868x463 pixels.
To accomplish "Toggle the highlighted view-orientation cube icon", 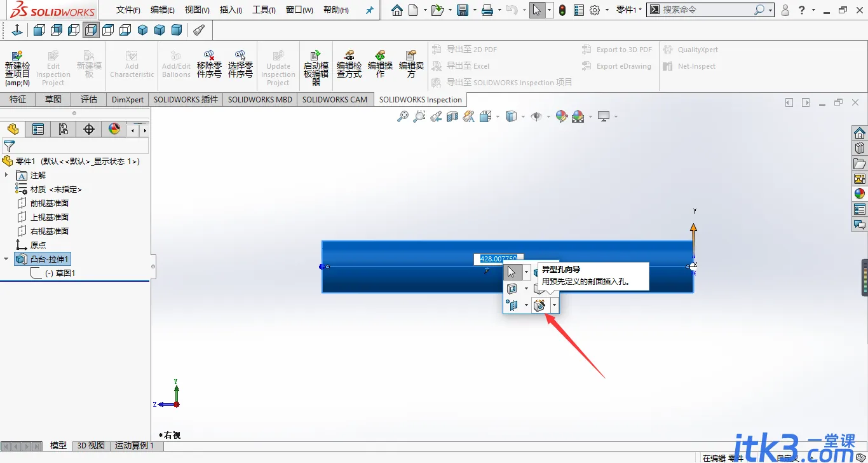I will click(91, 30).
